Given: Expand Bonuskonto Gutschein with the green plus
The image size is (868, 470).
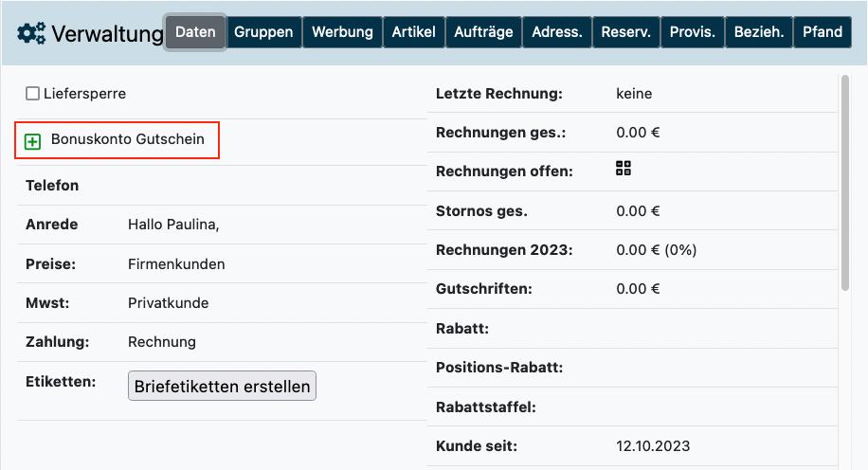Looking at the screenshot, I should 33,141.
